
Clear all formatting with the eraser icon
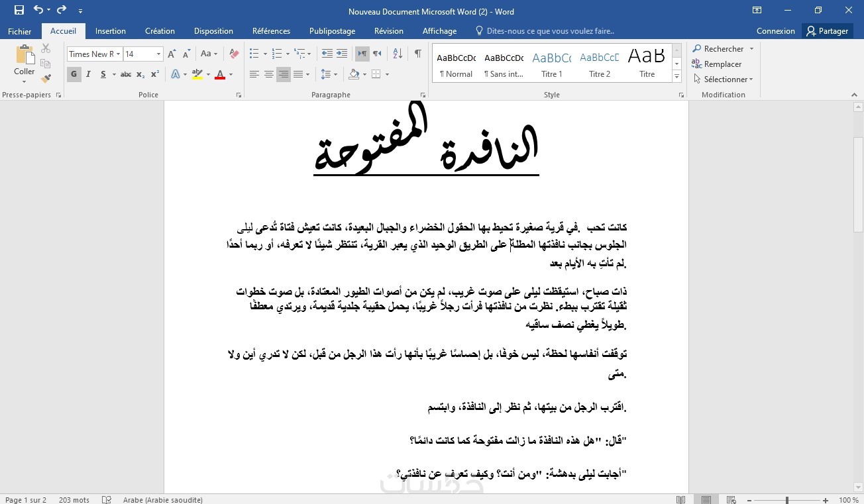(x=234, y=54)
